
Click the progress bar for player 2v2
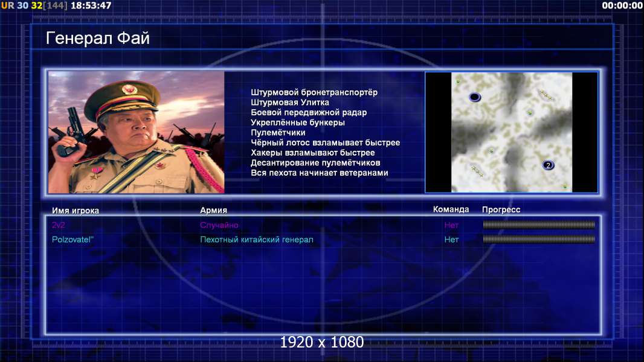(x=539, y=224)
